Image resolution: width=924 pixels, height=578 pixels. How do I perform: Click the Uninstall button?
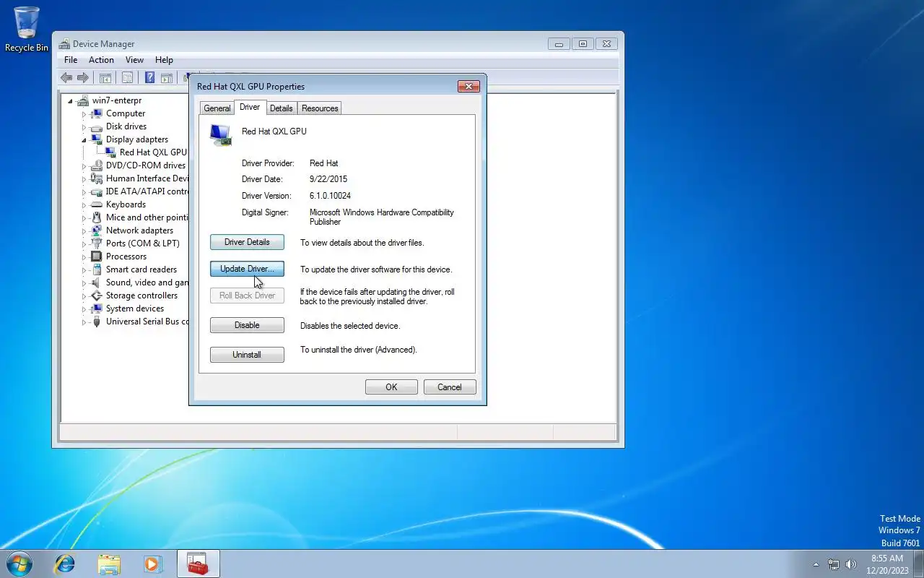click(247, 355)
